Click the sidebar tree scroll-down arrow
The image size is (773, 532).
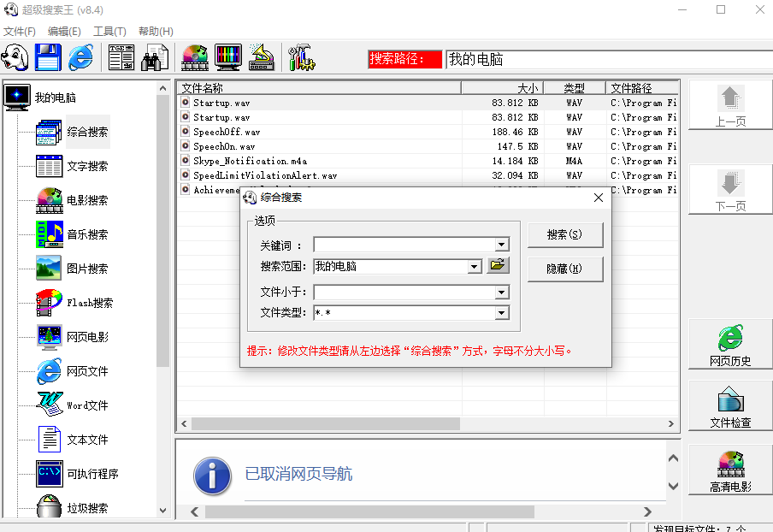(x=162, y=511)
